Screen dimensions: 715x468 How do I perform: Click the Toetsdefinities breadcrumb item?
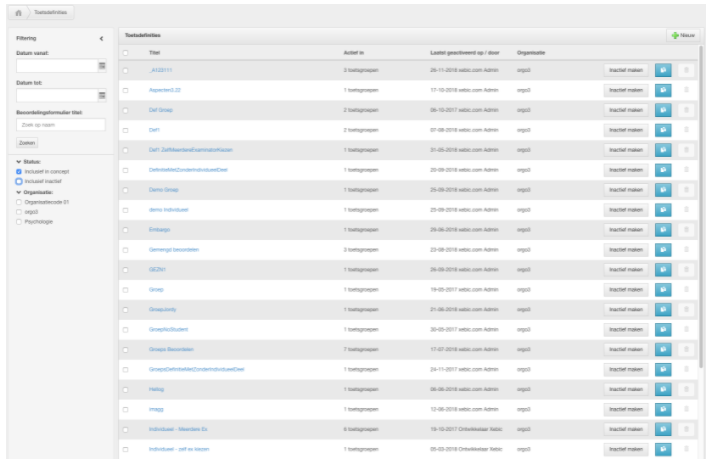pos(51,13)
